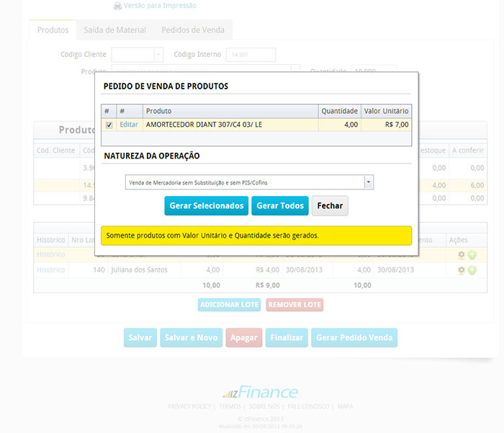Viewport: 504px width, 433px height.
Task: Click the gear icon in Juliana dos Santos row
Action: [462, 270]
